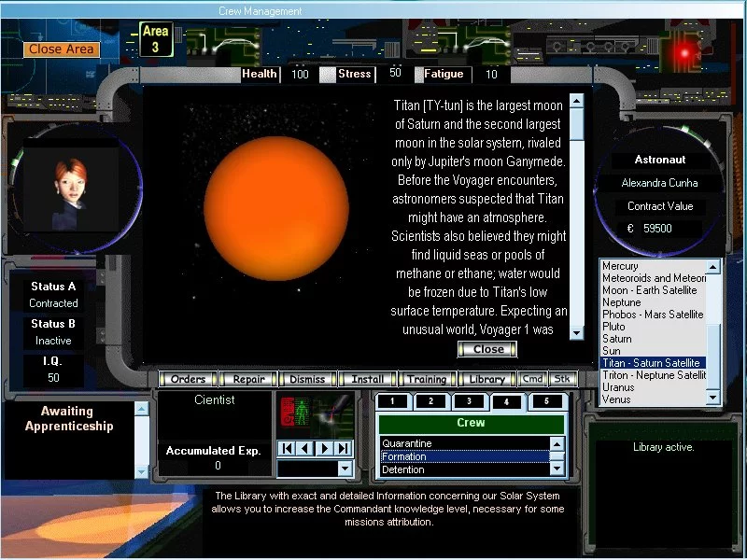Click the down arrow of the Titan description scrollbar
747x560 pixels.
[x=576, y=333]
